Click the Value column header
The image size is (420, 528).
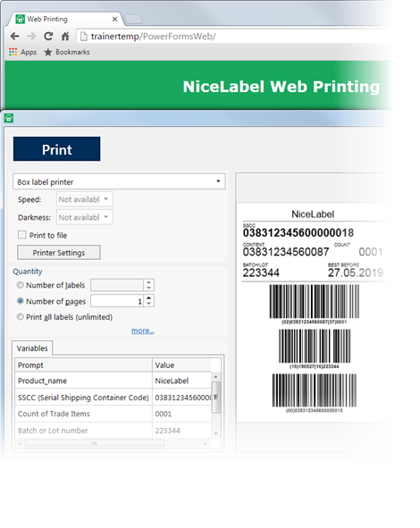coord(182,365)
